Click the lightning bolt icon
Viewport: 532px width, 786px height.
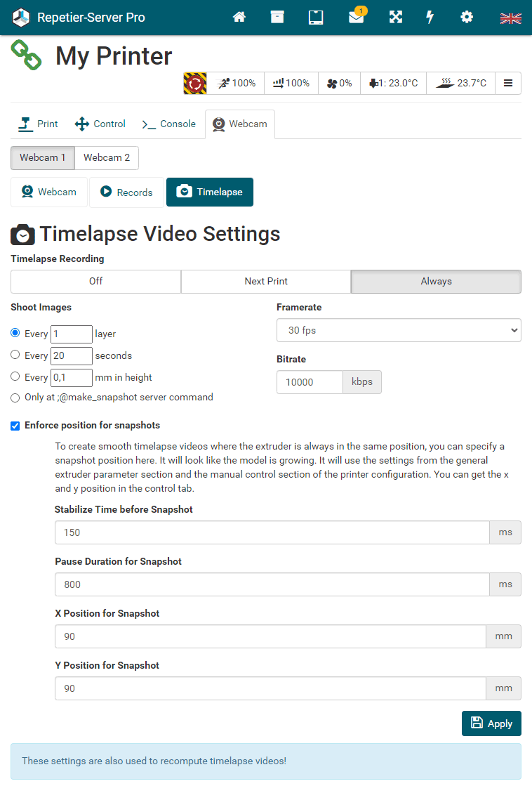tap(430, 18)
